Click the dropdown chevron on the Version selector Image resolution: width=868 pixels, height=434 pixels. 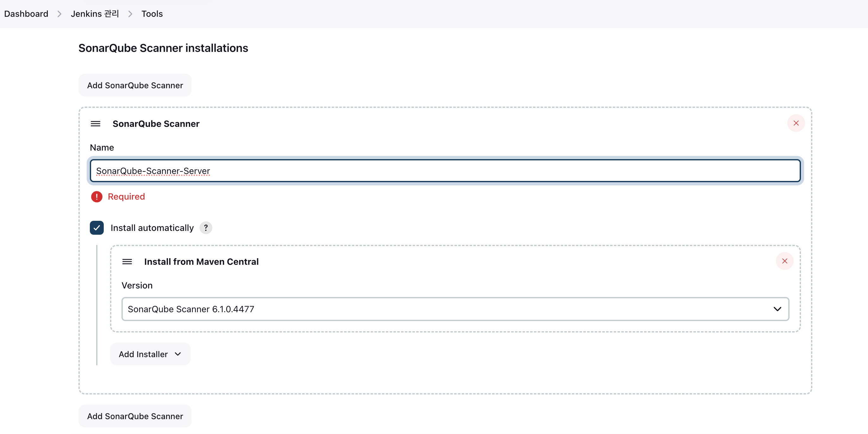click(777, 309)
